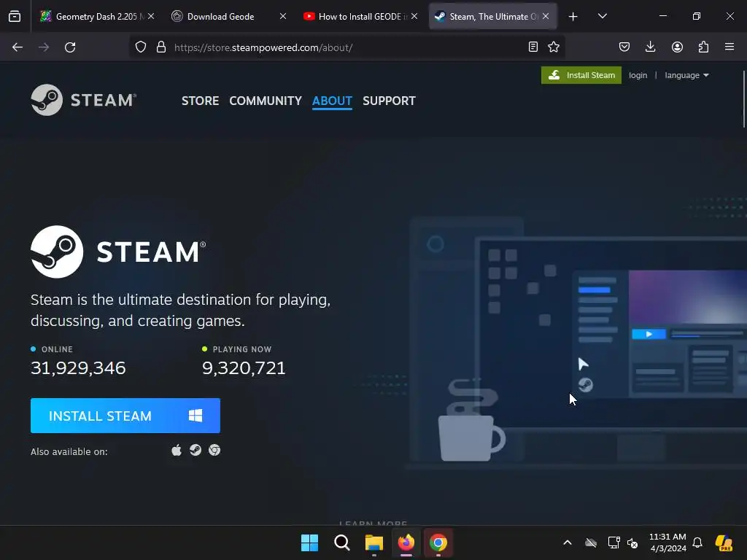Close the Geometry Dash 2.205 tab
This screenshot has width=747, height=560.
coord(151,16)
